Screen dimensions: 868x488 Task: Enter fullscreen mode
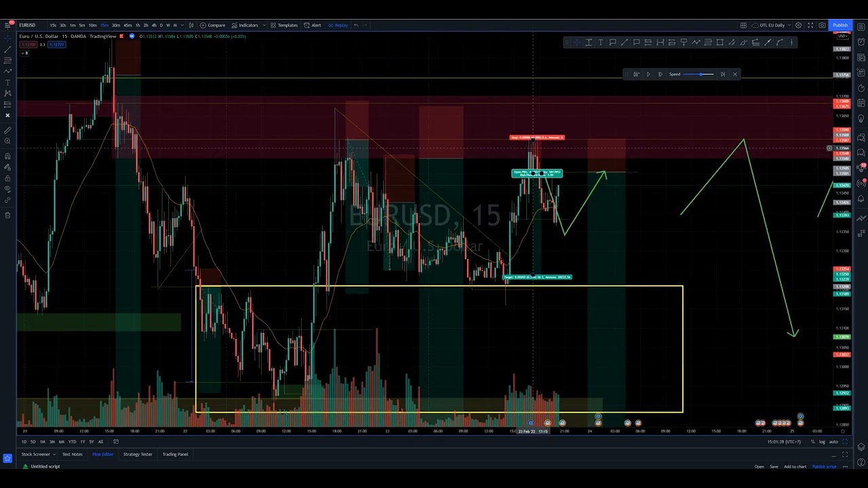[x=810, y=25]
